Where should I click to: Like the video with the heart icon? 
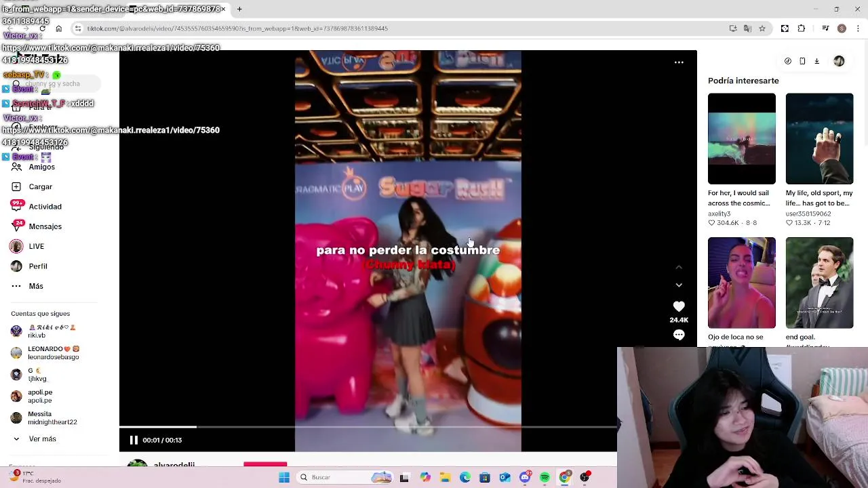click(x=679, y=307)
